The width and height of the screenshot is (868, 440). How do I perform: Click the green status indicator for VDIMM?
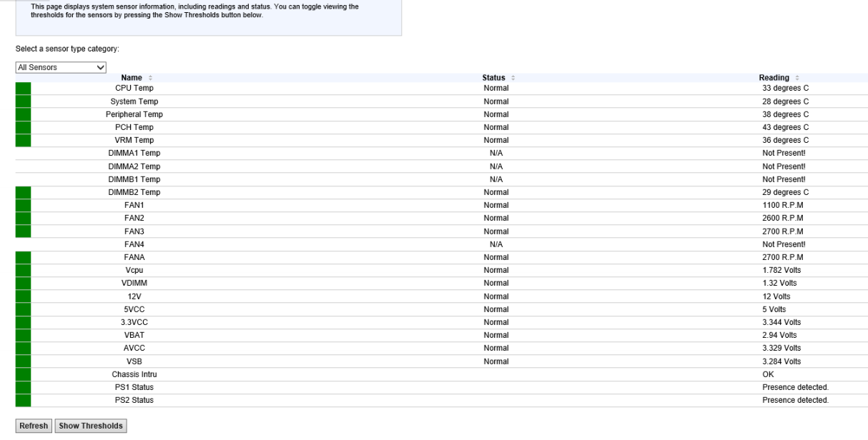24,283
